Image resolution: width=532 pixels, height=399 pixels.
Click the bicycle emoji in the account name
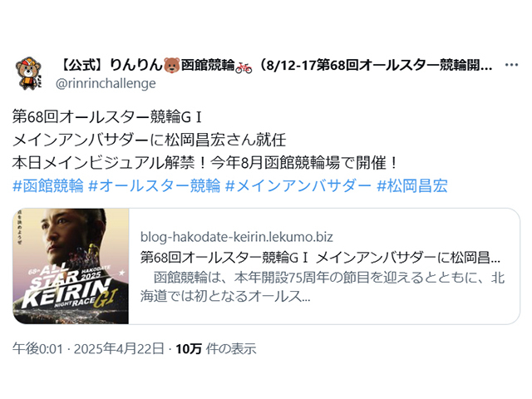(244, 66)
